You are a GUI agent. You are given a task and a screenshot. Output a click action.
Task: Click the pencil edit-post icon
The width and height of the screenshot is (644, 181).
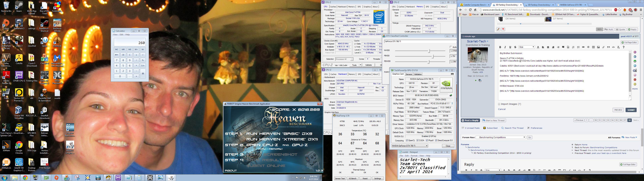coord(498,29)
